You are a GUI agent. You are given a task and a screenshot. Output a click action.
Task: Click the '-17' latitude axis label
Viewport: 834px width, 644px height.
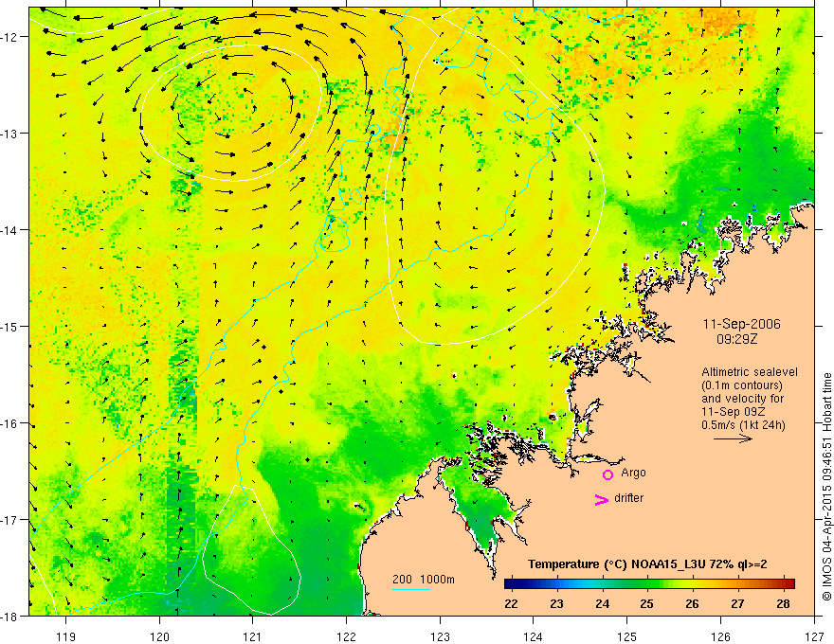pos(10,519)
